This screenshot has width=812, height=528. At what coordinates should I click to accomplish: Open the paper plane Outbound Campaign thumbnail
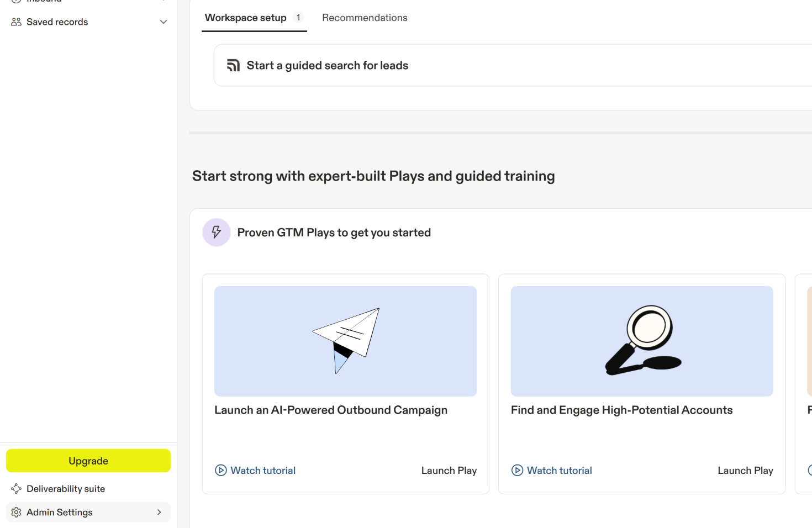(x=345, y=341)
